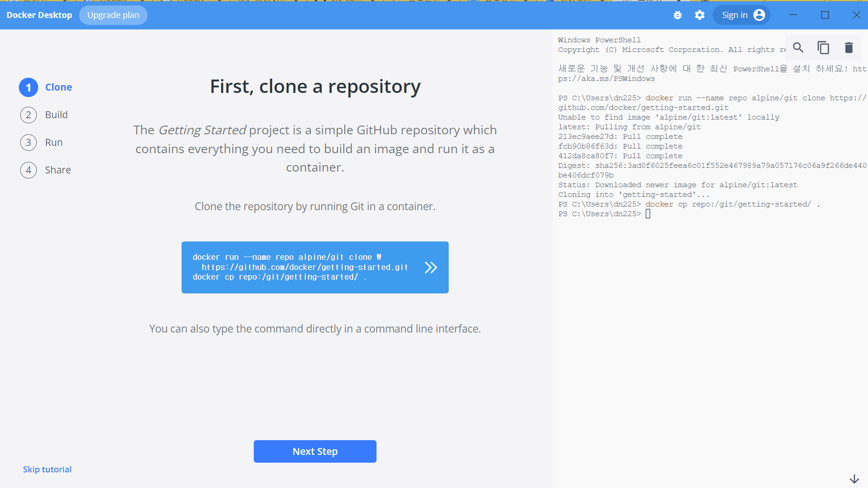Click 'latest: Pulling from alpine/git' line
Viewport: 868px width, 488px height.
click(629, 127)
